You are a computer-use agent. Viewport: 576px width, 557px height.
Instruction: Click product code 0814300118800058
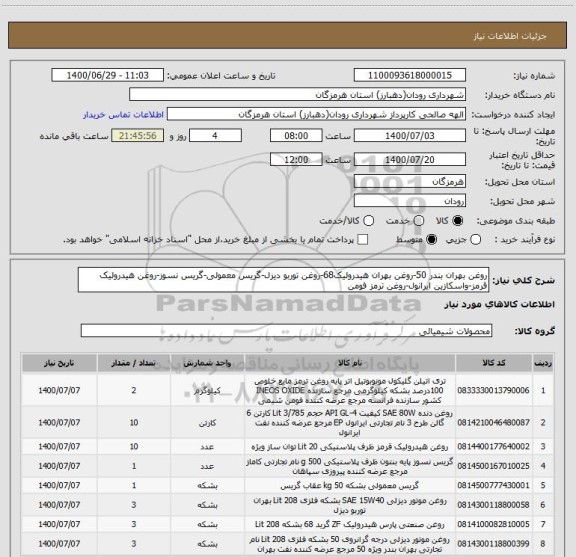(x=493, y=505)
